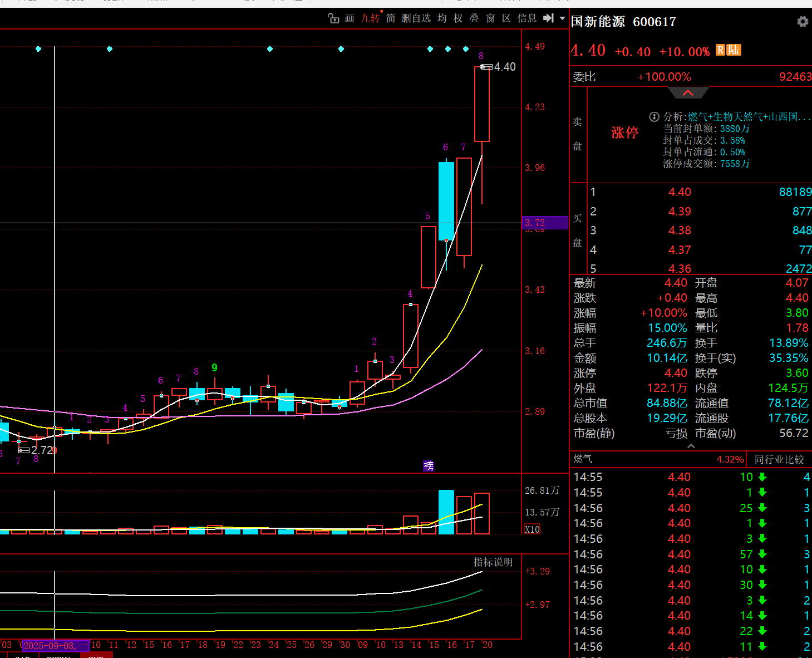Click the 流通值 78.12亿 value
The image size is (812, 658).
pos(788,403)
